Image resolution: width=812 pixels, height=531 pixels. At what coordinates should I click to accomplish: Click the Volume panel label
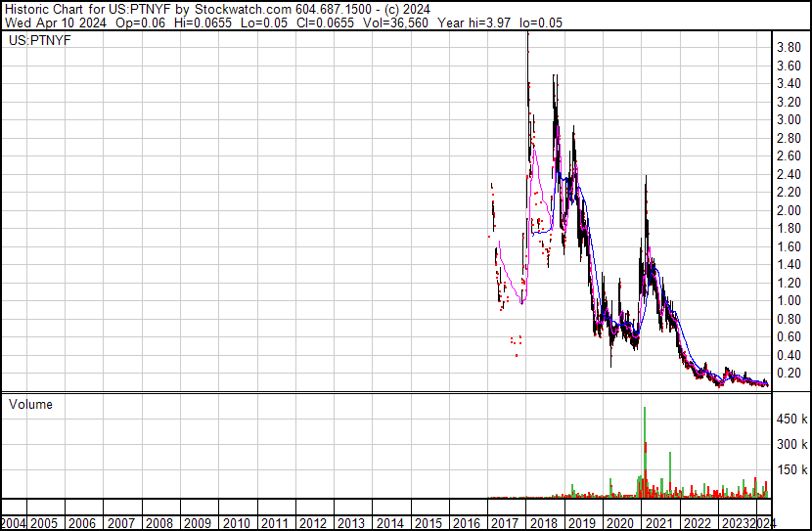click(30, 404)
